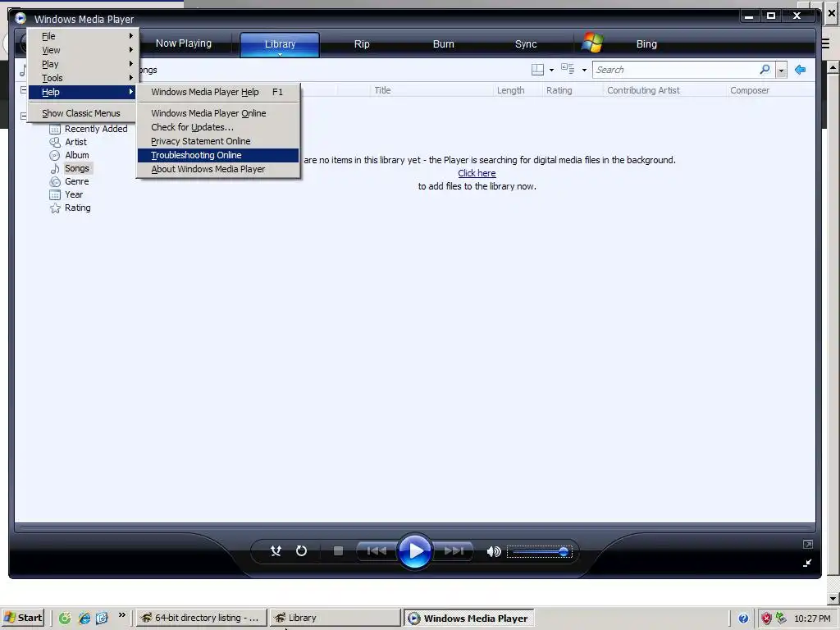Click inside the Search field
The width and height of the screenshot is (840, 630).
(x=675, y=70)
